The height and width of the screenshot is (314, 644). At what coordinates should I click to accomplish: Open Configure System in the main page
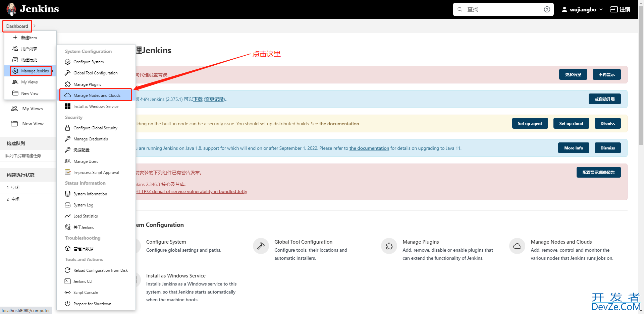(166, 242)
